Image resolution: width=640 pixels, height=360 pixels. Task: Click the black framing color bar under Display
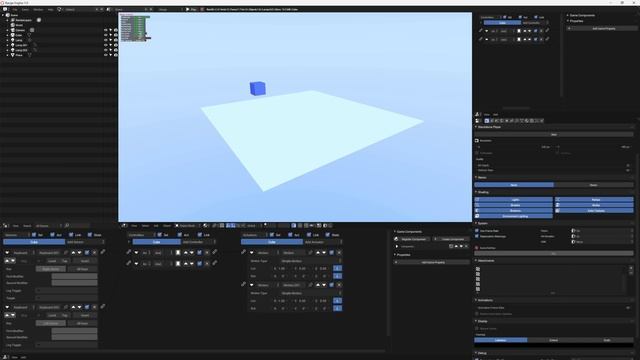554,345
